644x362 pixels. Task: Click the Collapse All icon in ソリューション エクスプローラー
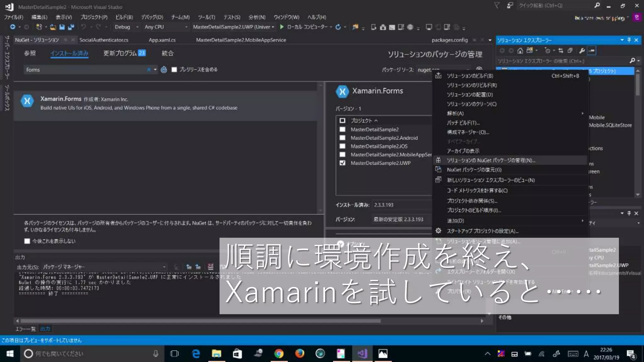pyautogui.click(x=570, y=51)
